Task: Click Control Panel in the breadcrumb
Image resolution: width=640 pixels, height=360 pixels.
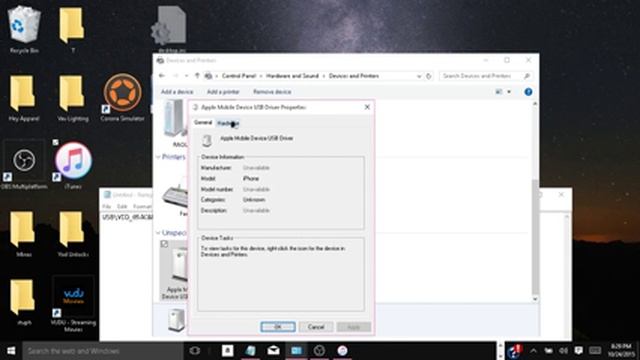Action: 239,76
